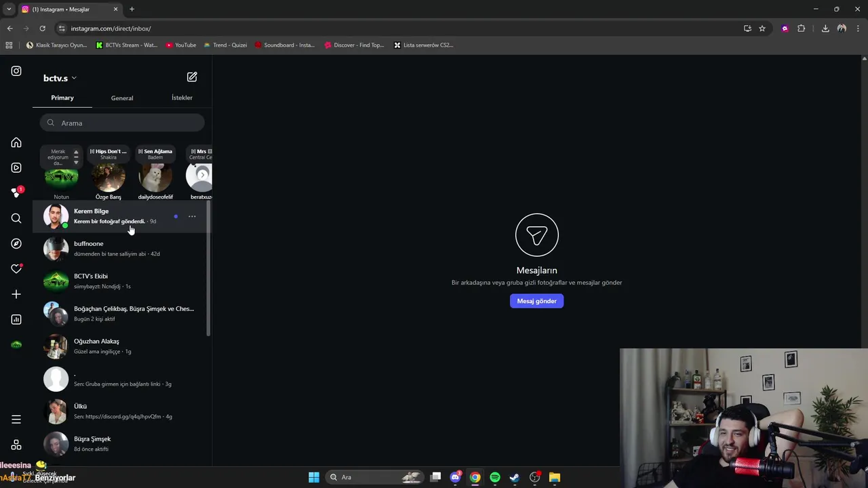Open Spotify from the taskbar
868x488 pixels.
(495, 477)
